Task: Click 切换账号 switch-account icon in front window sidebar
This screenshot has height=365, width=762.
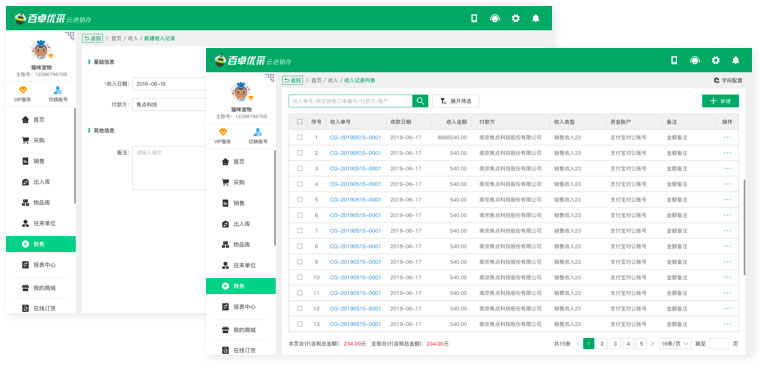Action: tap(258, 132)
